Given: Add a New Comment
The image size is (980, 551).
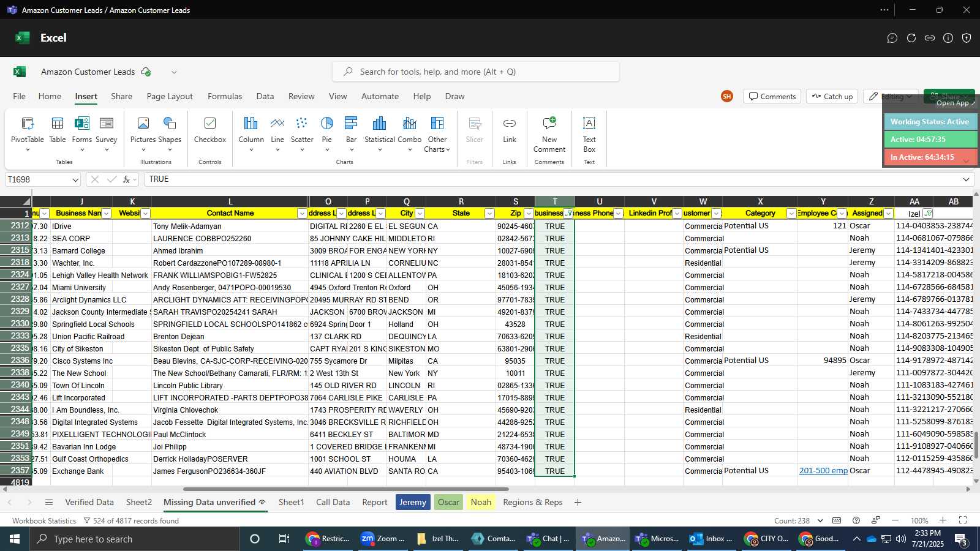Looking at the screenshot, I should click(549, 135).
